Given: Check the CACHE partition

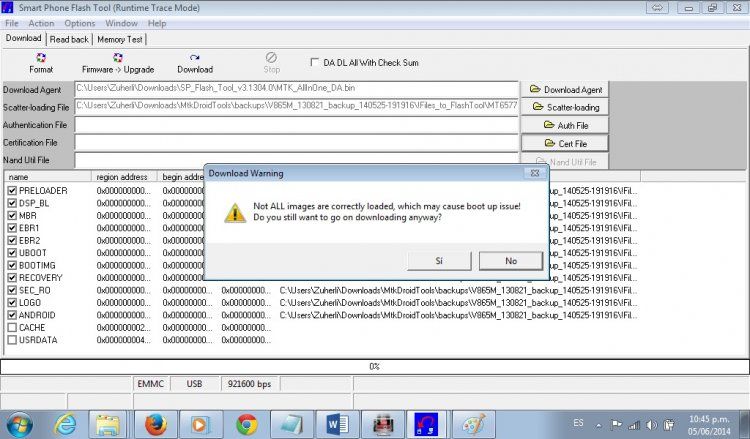Looking at the screenshot, I should click(12, 327).
